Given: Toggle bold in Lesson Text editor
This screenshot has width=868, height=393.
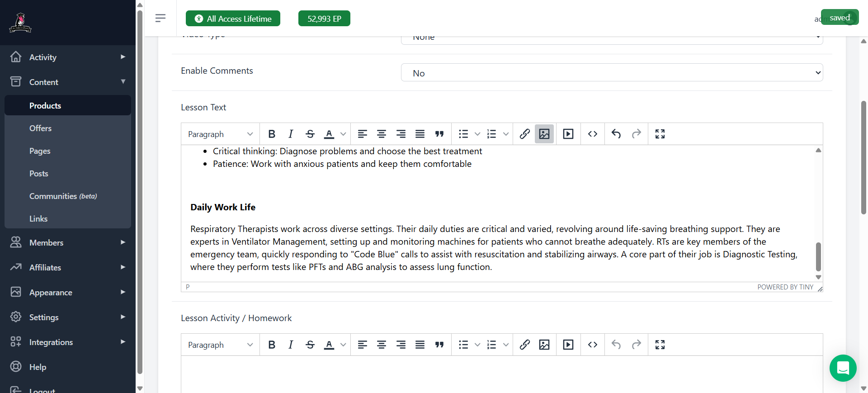Looking at the screenshot, I should pos(272,134).
